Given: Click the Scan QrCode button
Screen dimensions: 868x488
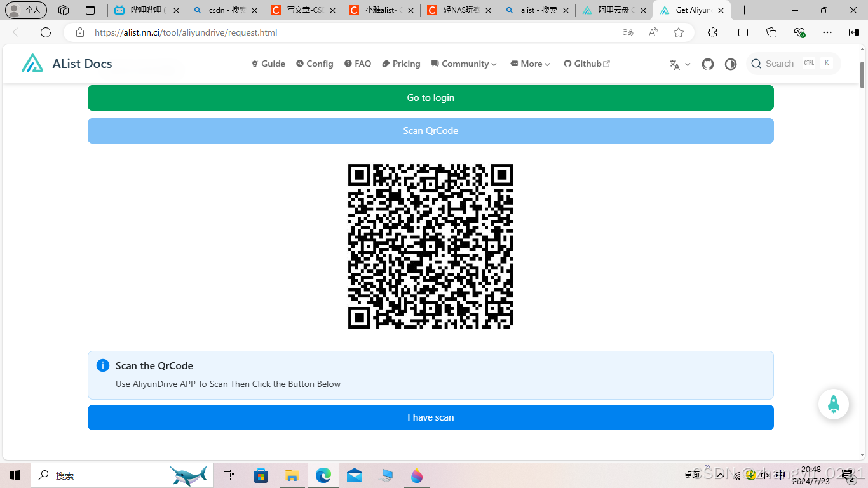Looking at the screenshot, I should point(431,131).
